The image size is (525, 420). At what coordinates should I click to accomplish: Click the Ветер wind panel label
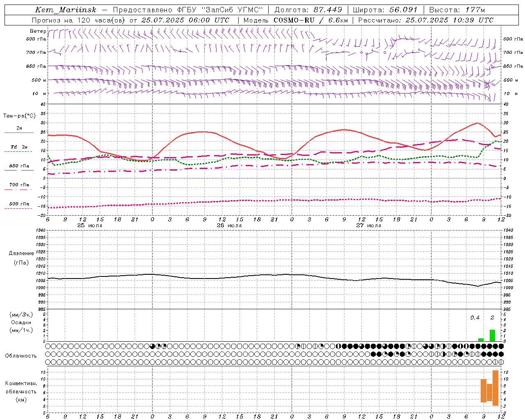(38, 31)
